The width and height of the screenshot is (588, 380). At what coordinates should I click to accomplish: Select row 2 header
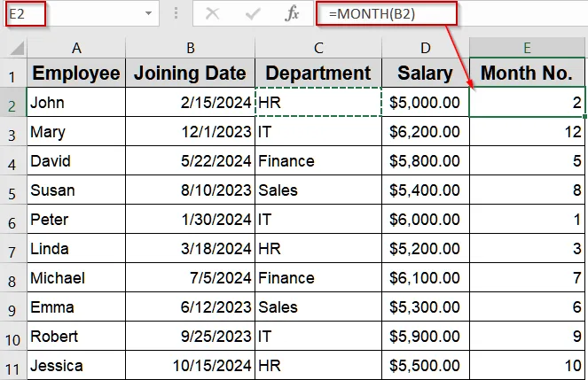pyautogui.click(x=13, y=102)
